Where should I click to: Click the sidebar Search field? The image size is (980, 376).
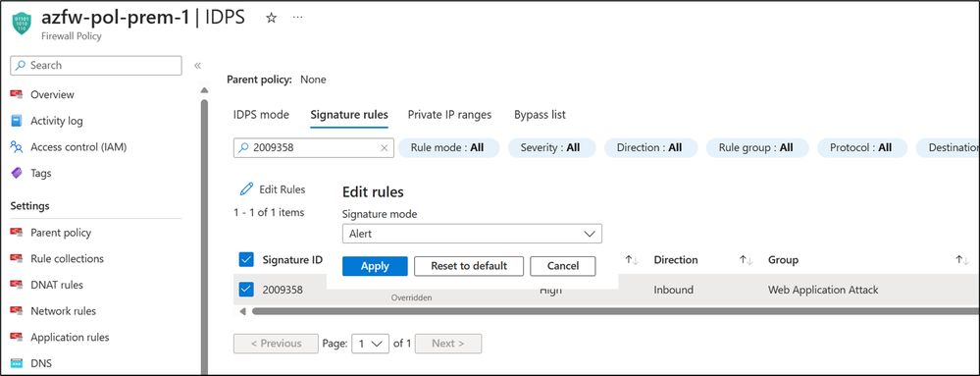point(96,65)
